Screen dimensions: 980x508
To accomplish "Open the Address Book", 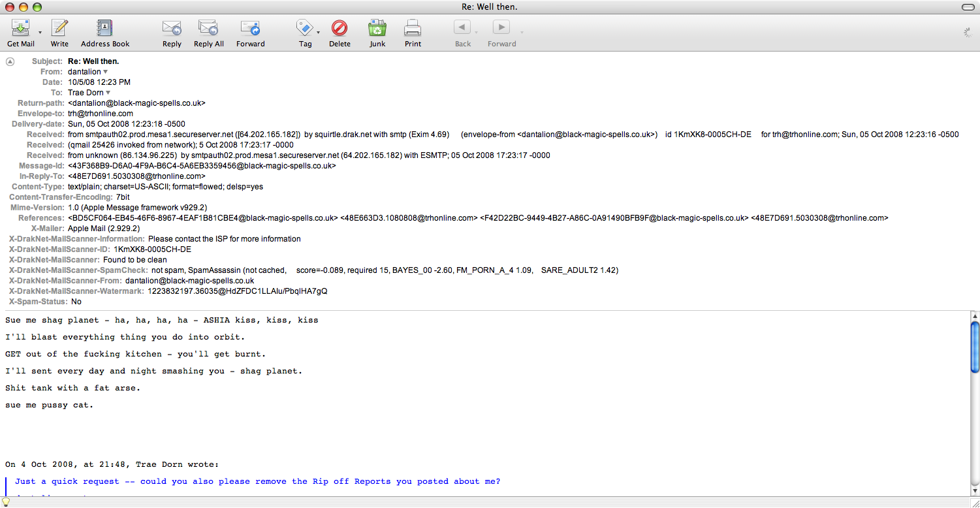I will click(x=105, y=28).
